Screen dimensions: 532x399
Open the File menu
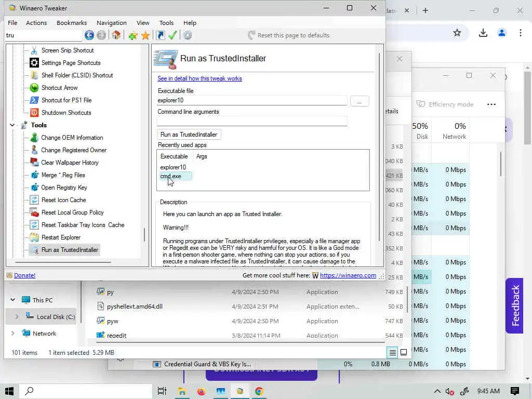tap(12, 23)
